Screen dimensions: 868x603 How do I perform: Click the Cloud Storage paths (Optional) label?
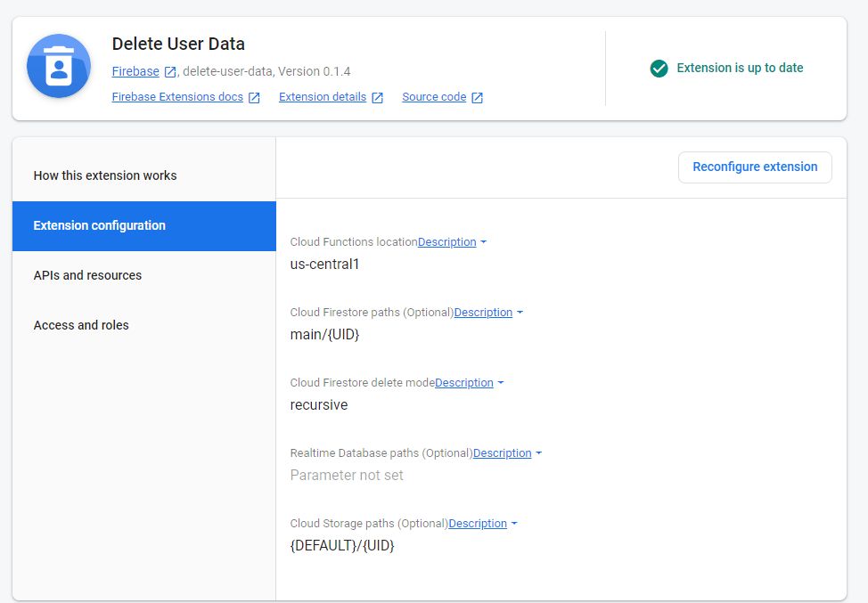[369, 523]
